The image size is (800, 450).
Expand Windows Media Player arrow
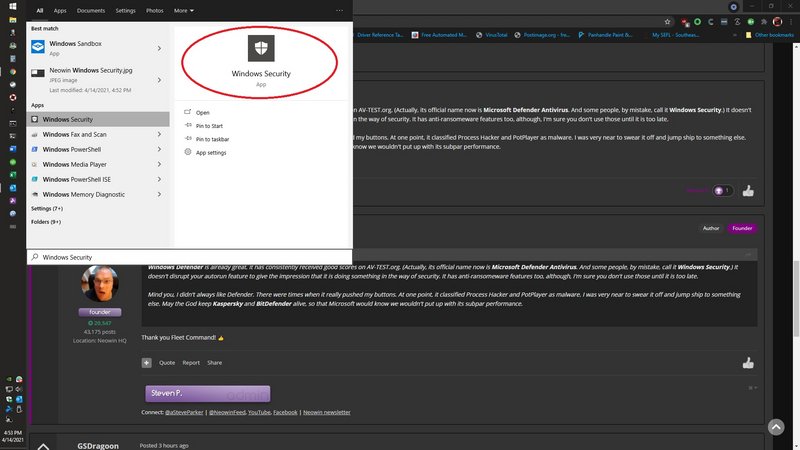coord(159,164)
